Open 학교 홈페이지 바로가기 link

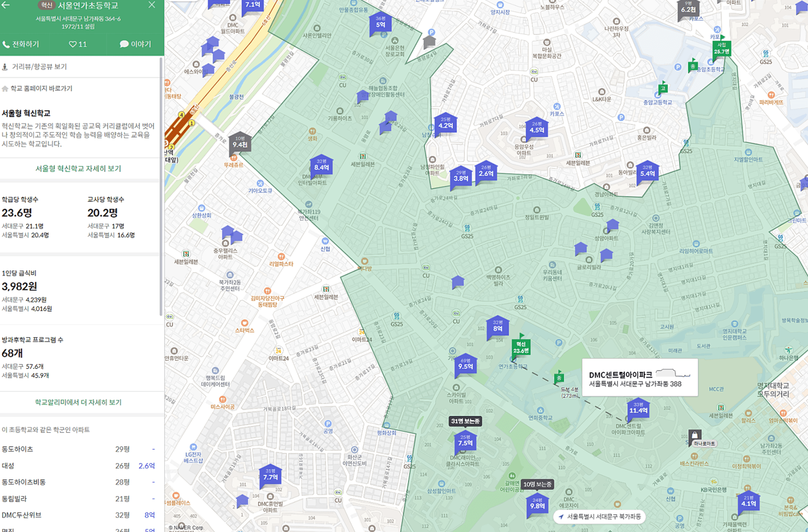click(x=37, y=88)
